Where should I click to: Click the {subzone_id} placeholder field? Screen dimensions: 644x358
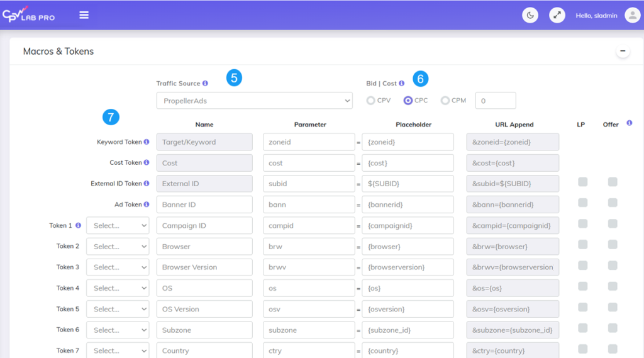click(x=408, y=330)
